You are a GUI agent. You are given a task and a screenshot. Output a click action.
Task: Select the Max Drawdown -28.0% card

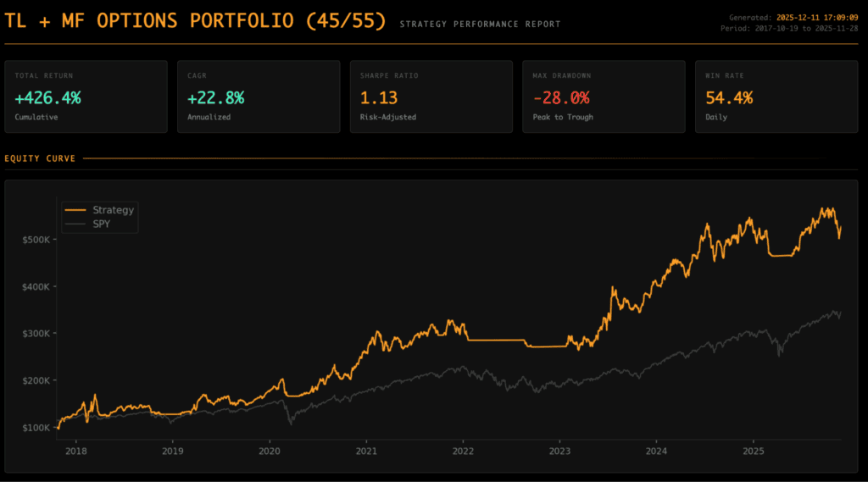click(x=604, y=97)
